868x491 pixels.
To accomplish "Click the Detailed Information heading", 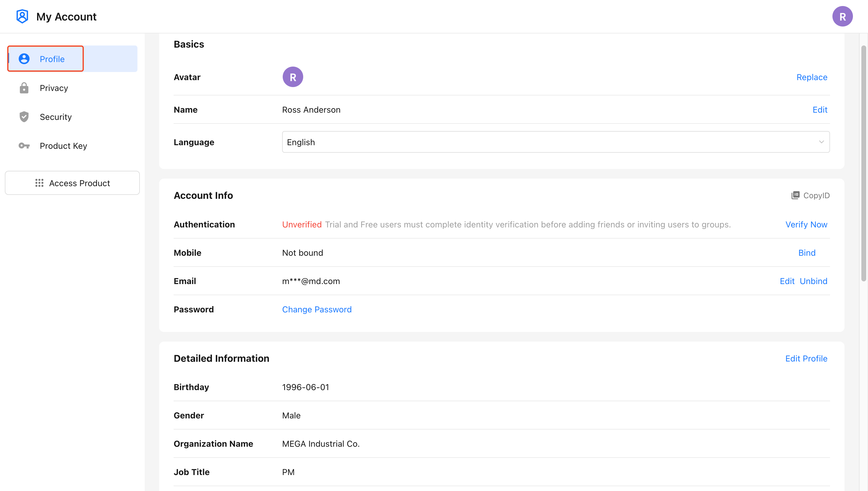I will coord(221,358).
